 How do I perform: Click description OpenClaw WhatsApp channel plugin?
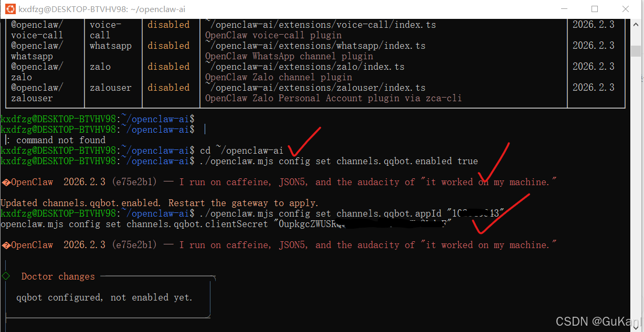[289, 56]
